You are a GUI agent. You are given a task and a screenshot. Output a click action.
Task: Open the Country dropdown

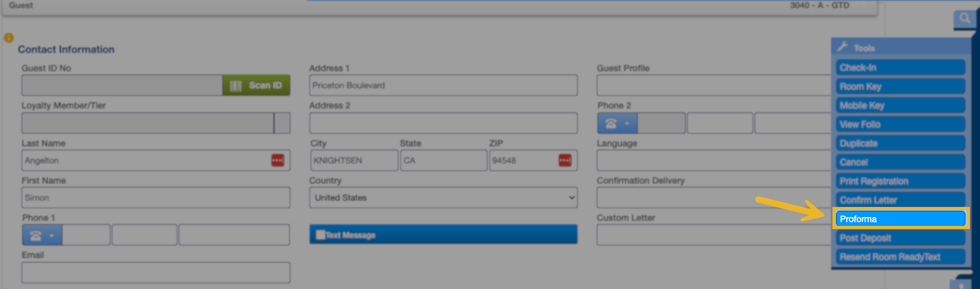pyautogui.click(x=443, y=198)
